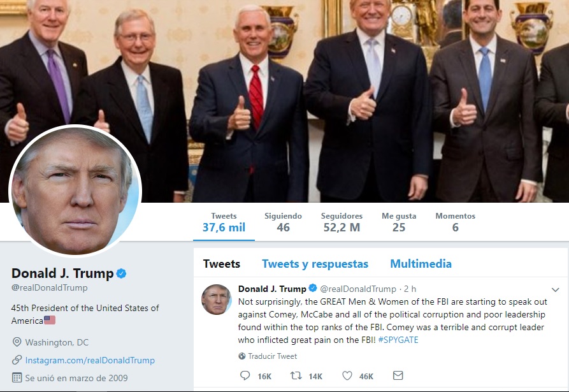Select the Tweets timeline tab
The height and width of the screenshot is (392, 569).
point(222,264)
